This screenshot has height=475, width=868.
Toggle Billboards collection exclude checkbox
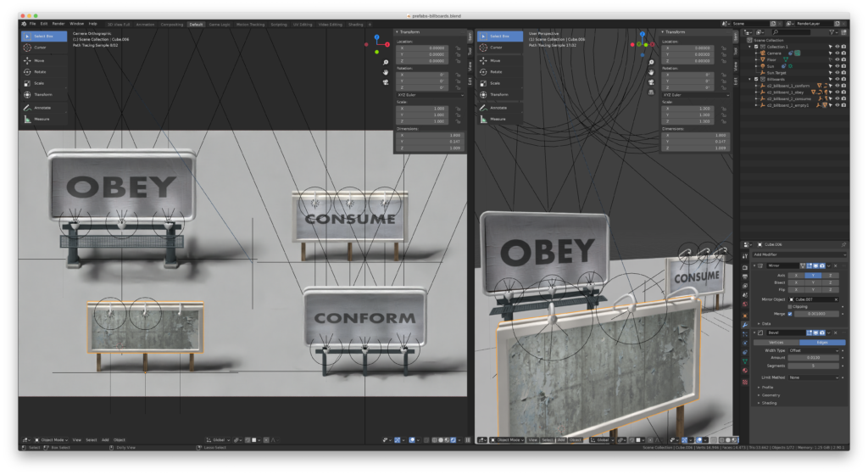pyautogui.click(x=756, y=79)
